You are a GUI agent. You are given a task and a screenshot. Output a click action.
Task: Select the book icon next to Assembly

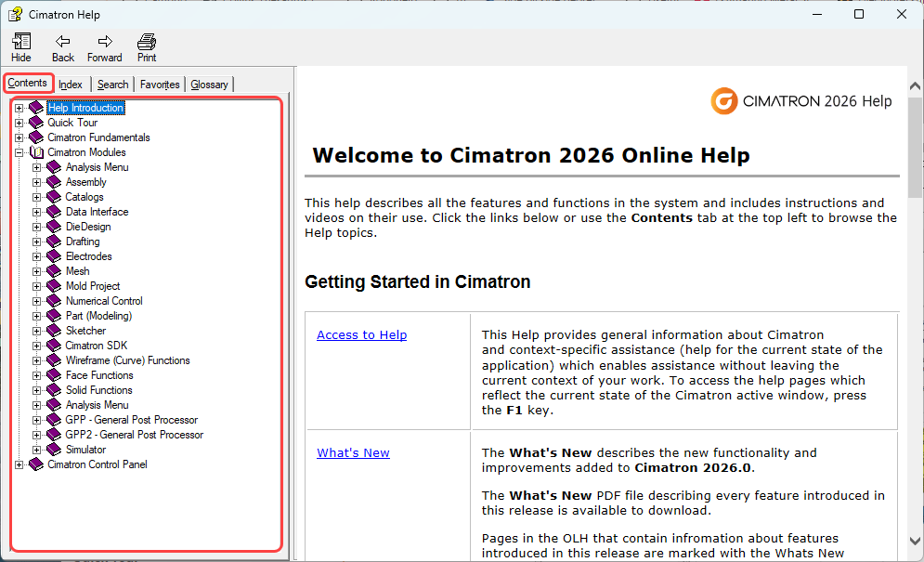(54, 182)
